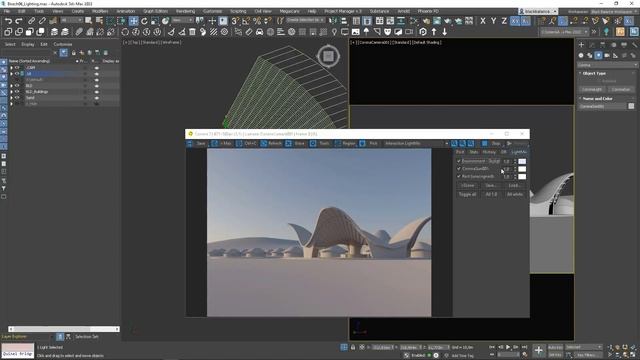Toggle selection lock icon in status bar

pos(353,347)
